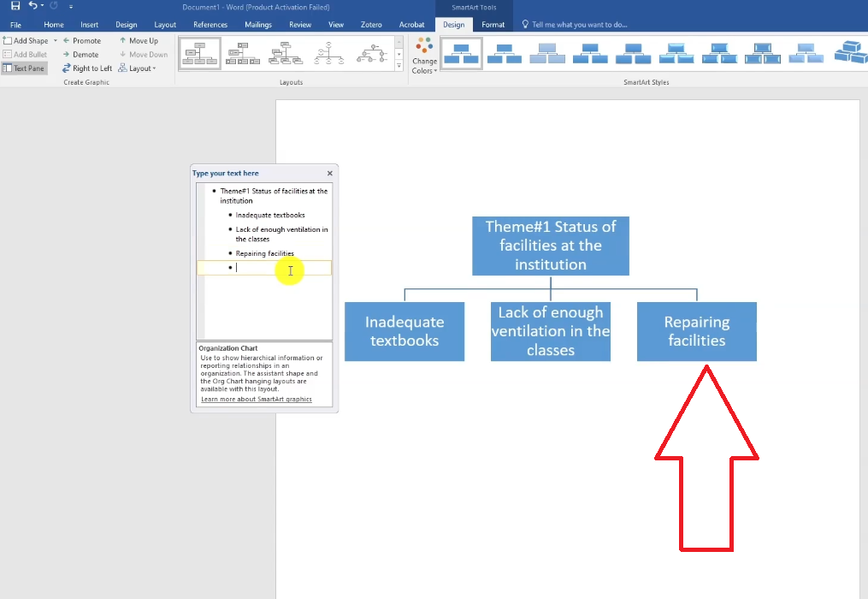Demote the selected bullet level
Screen dimensions: 868x599
80,54
